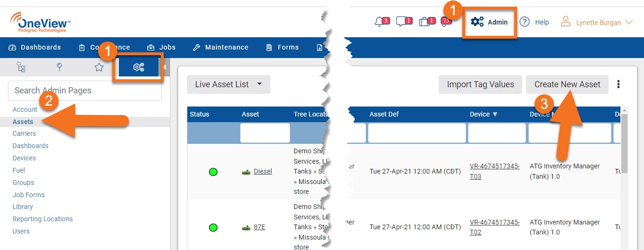Open the Library admin page
This screenshot has height=250, width=644.
(x=23, y=207)
